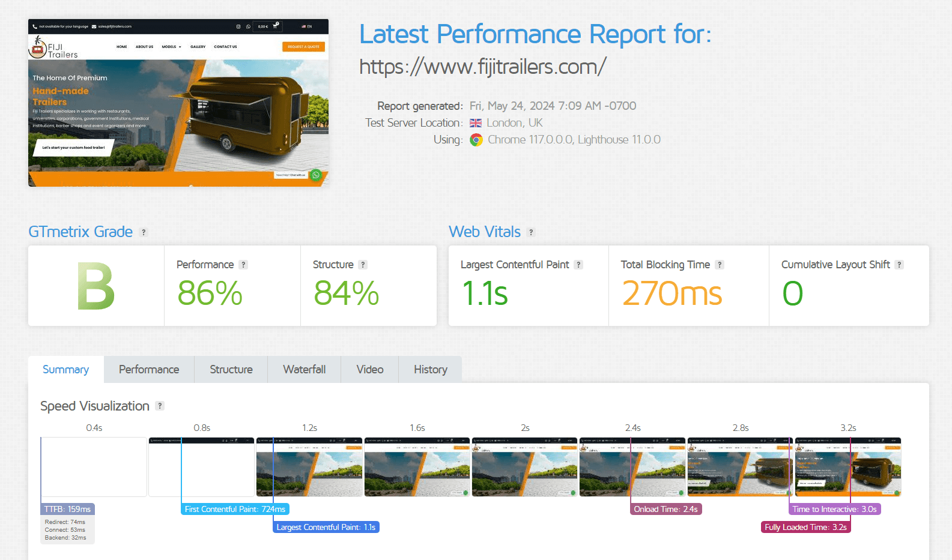
Task: Click the Web Vitals heading
Action: [x=485, y=232]
